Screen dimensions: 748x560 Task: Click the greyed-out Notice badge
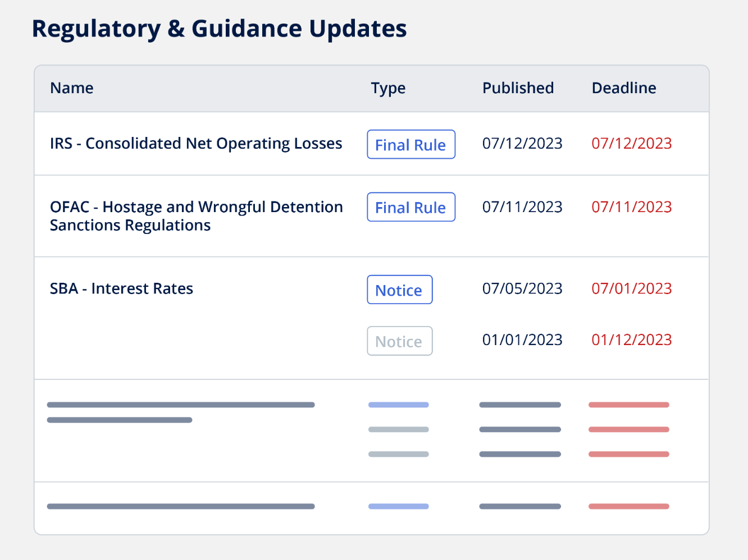click(400, 341)
